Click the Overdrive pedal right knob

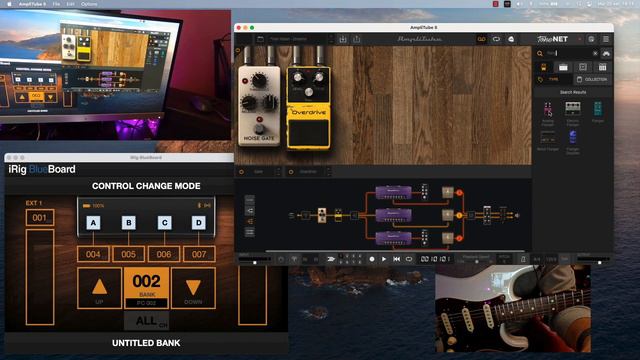click(319, 77)
